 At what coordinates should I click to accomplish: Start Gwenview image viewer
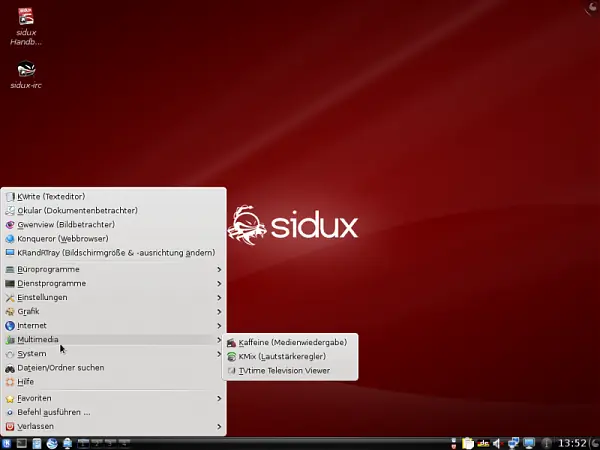point(113,225)
